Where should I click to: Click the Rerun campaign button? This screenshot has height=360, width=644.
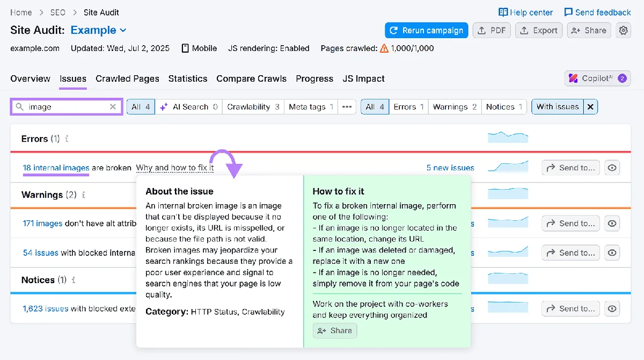tap(426, 31)
